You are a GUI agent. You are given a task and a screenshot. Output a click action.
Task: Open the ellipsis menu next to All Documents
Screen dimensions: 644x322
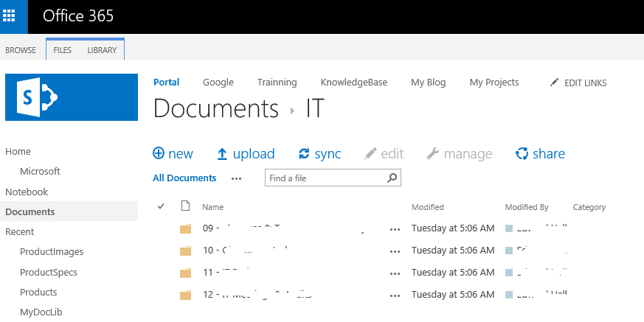point(237,178)
